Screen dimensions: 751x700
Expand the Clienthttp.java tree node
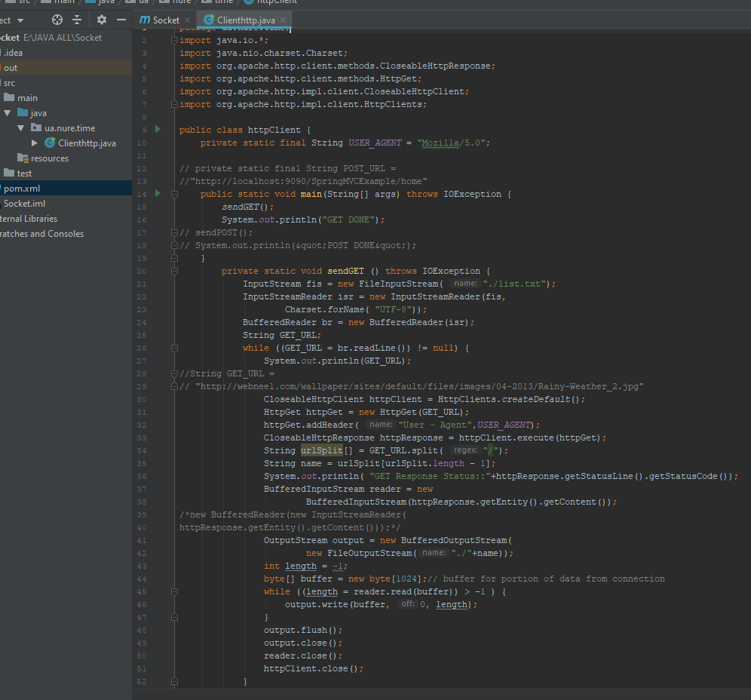pos(35,143)
